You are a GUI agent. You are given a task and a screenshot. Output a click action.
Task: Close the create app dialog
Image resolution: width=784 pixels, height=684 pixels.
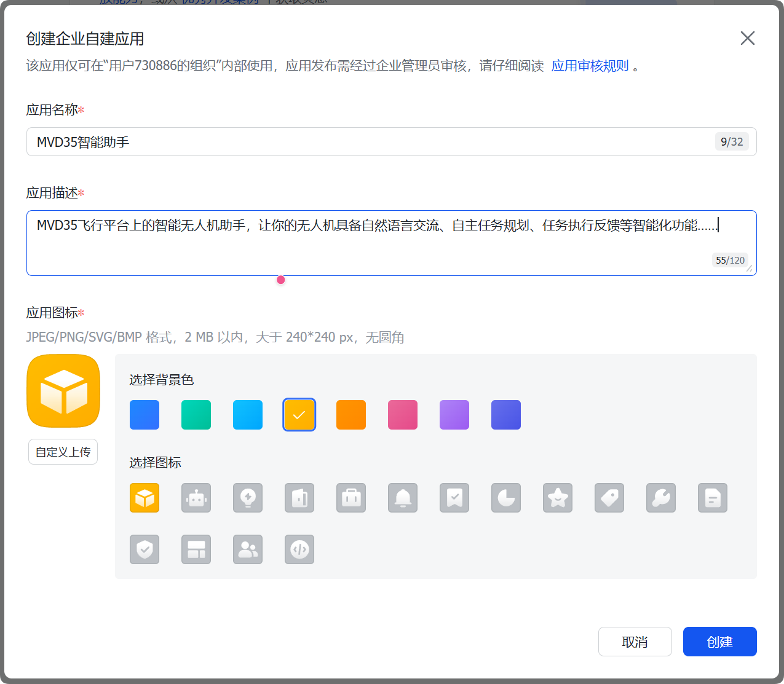pyautogui.click(x=748, y=38)
